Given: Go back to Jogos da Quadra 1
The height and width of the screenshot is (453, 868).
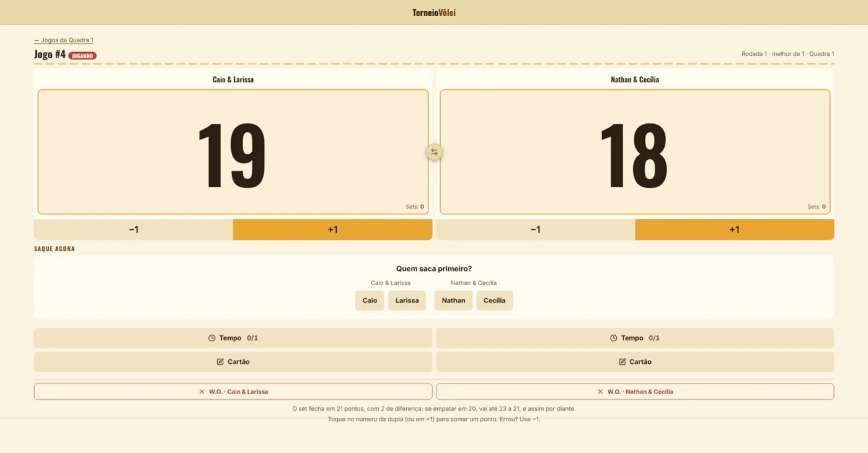Looking at the screenshot, I should pyautogui.click(x=64, y=40).
